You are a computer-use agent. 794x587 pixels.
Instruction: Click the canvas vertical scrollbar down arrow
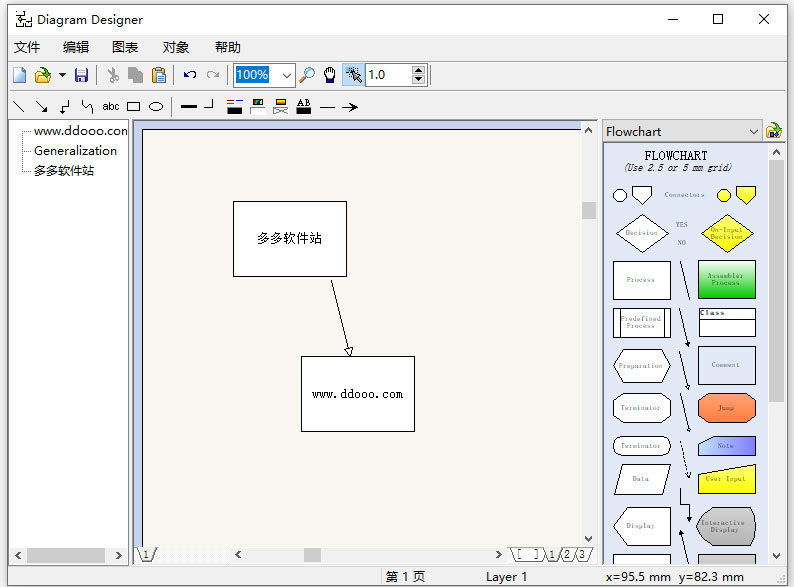[588, 539]
